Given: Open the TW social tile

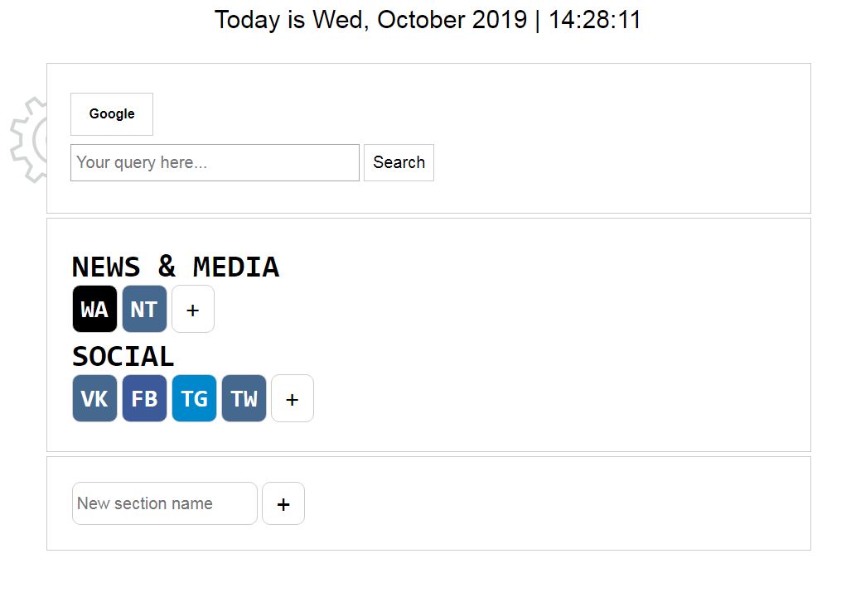Looking at the screenshot, I should (x=244, y=398).
